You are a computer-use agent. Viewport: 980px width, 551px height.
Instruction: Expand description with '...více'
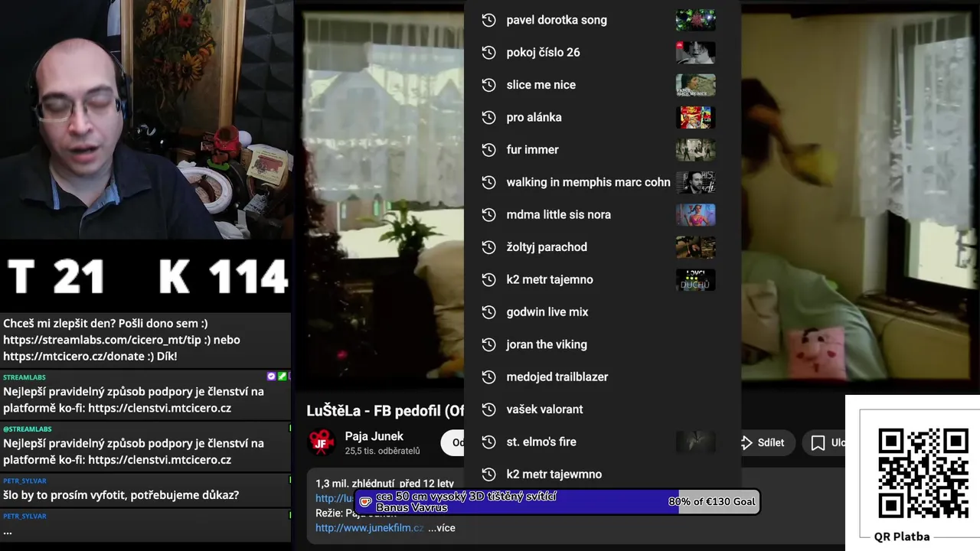click(x=441, y=527)
